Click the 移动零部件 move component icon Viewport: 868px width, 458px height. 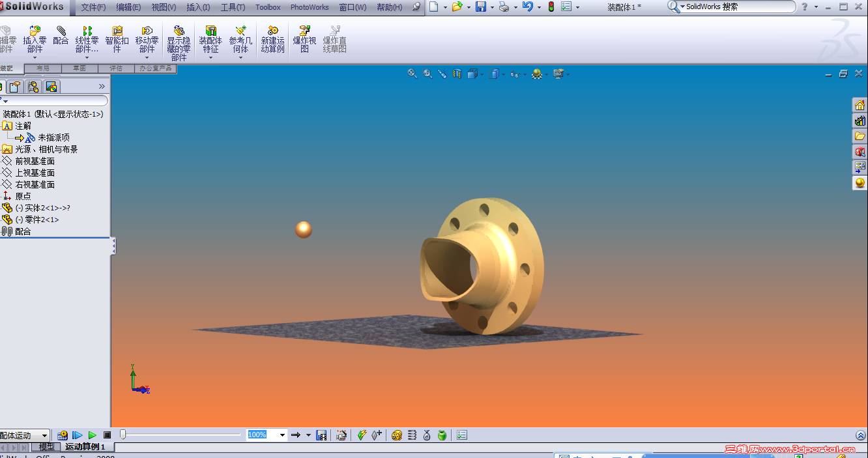(x=147, y=40)
